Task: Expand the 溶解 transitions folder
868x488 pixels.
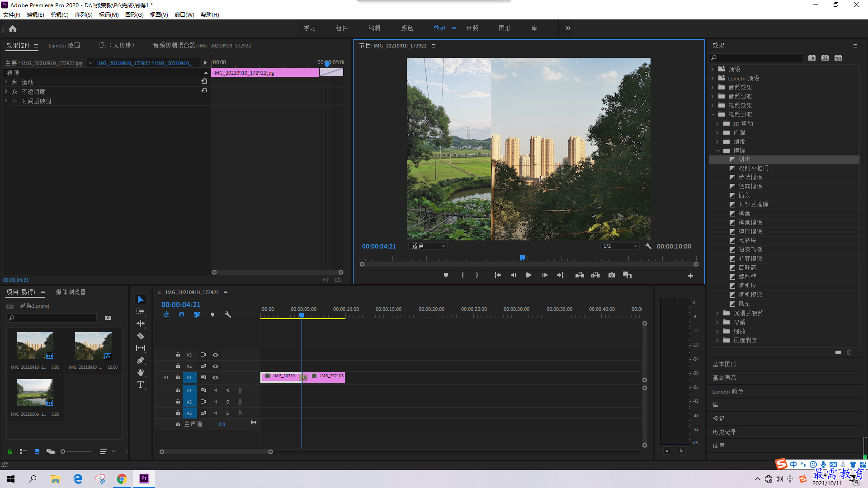Action: 717,322
